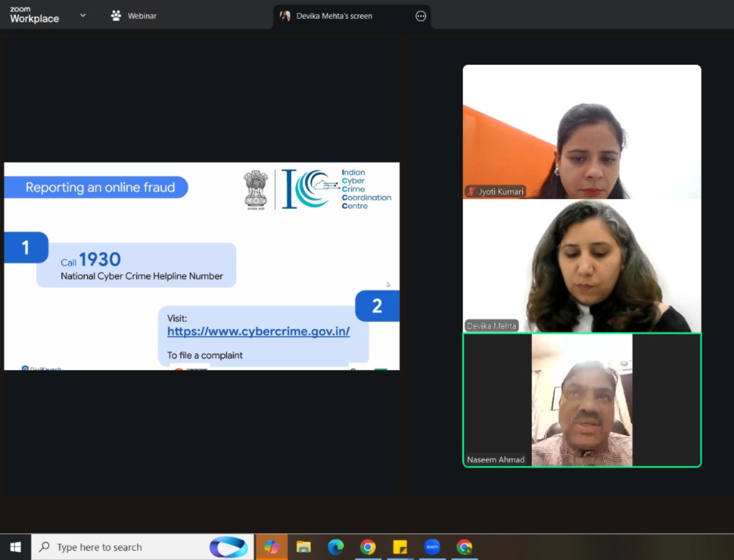Viewport: 734px width, 560px height.
Task: Launch Microsoft Edge from the taskbar
Action: tap(336, 547)
